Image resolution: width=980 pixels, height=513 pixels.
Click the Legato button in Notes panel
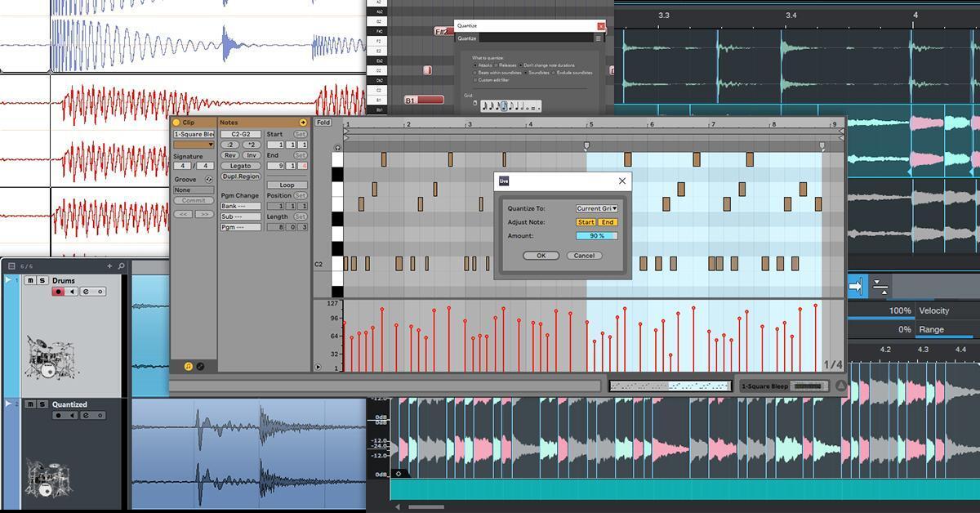[240, 166]
